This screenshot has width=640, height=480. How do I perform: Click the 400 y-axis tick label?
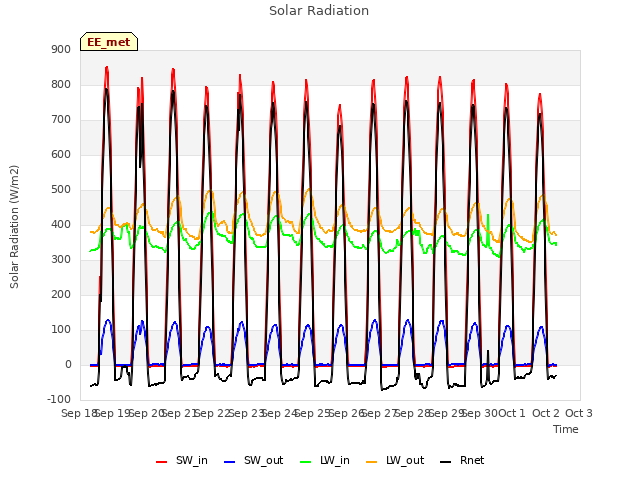click(61, 224)
